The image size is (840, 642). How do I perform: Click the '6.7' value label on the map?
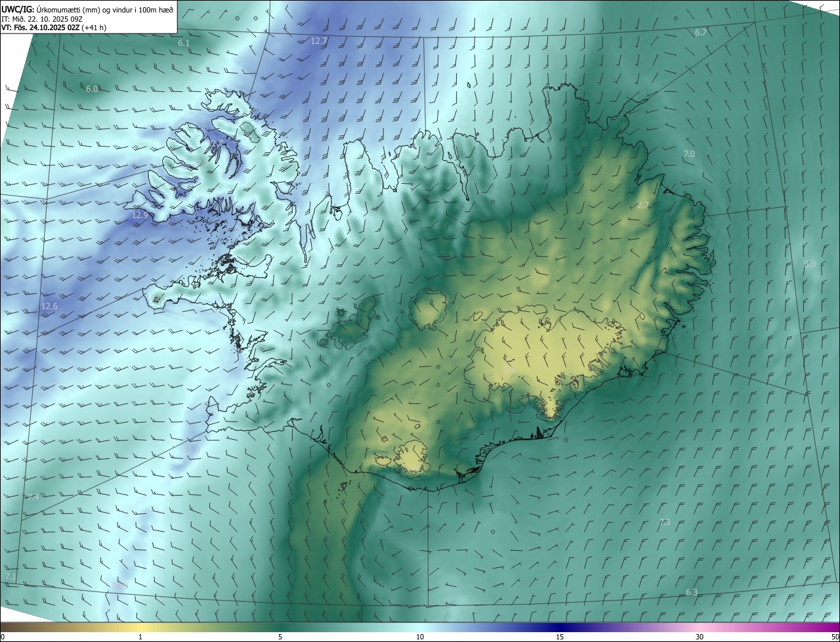pyautogui.click(x=700, y=33)
